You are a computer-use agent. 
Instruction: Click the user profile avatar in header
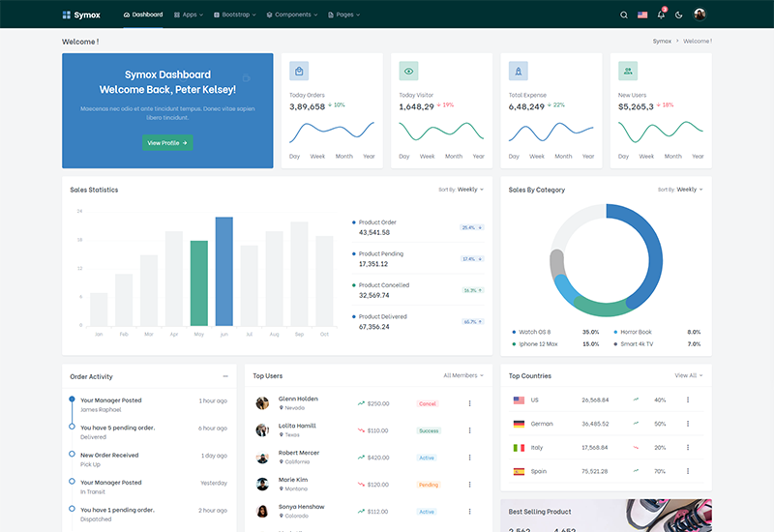700,15
